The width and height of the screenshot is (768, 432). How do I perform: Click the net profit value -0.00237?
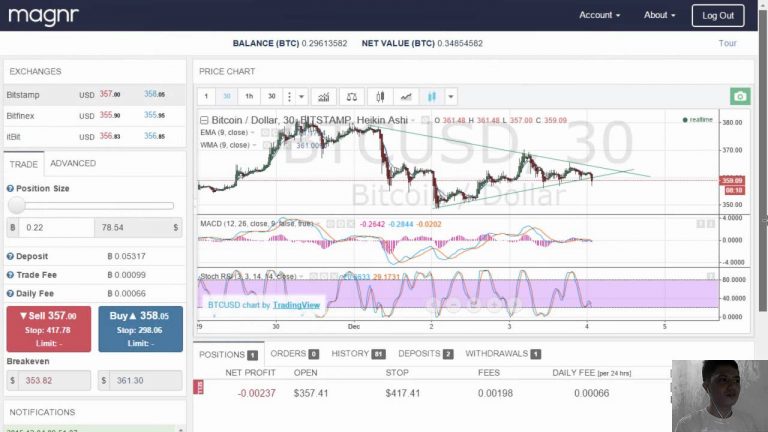pos(256,393)
